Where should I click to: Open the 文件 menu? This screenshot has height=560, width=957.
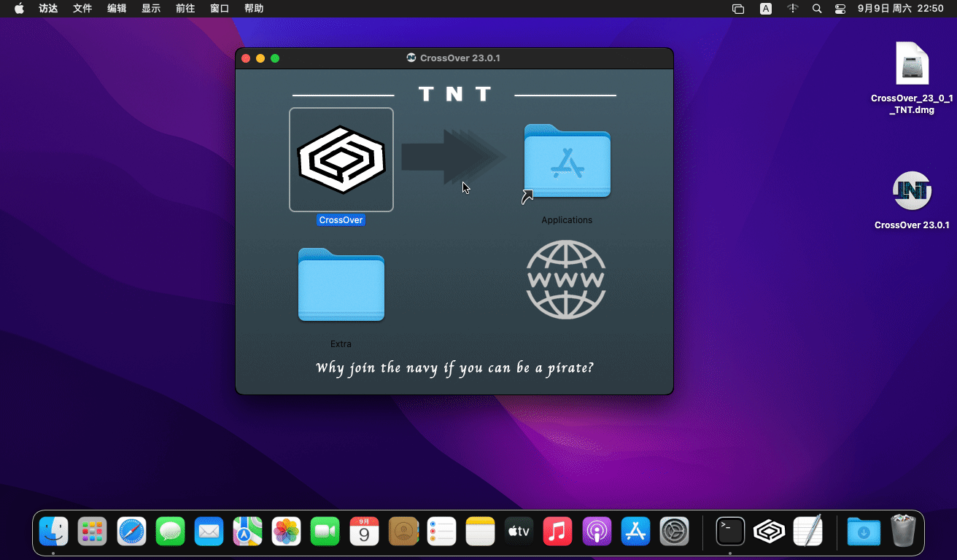pyautogui.click(x=82, y=9)
